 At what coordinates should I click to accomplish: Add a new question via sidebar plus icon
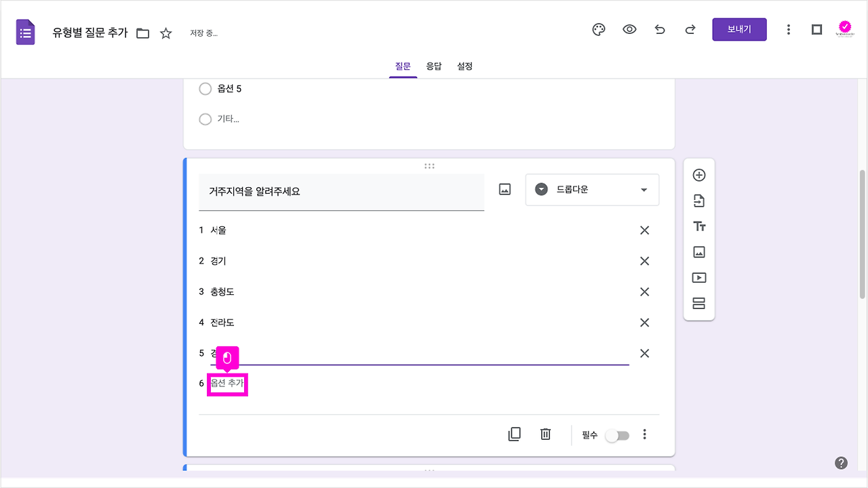(x=698, y=174)
